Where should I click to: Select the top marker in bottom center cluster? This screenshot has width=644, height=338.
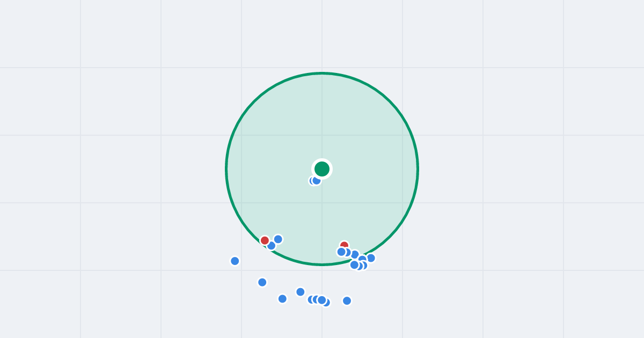321,300
